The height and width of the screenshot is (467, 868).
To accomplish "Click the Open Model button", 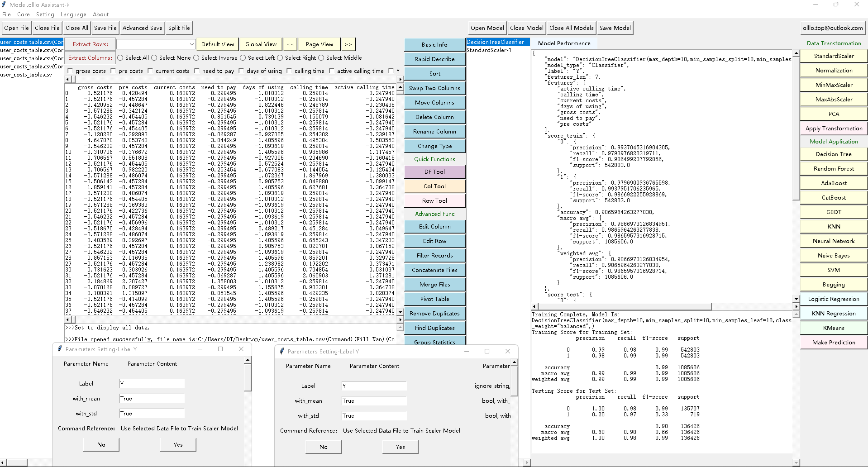I will pyautogui.click(x=487, y=28).
